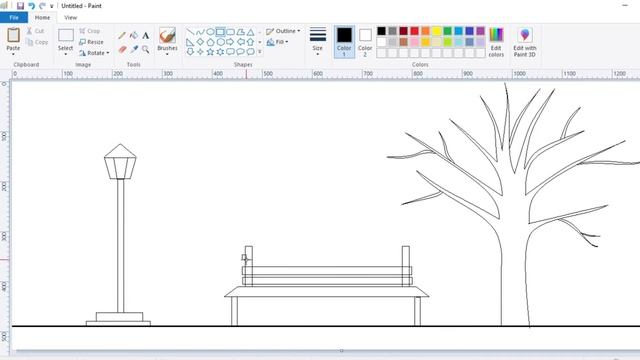Click the Cut button
Viewport: 640px width, 360px height.
point(35,31)
